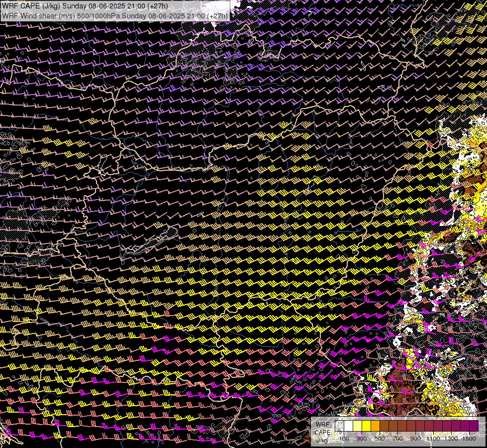
Task: Click the legend value 900
Action: 415,439
